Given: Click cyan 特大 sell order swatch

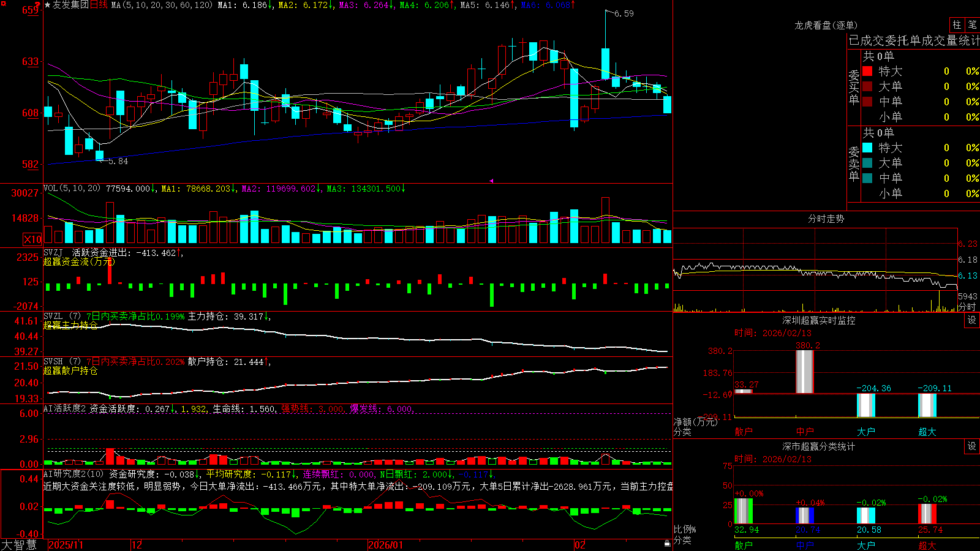Looking at the screenshot, I should click(x=867, y=148).
